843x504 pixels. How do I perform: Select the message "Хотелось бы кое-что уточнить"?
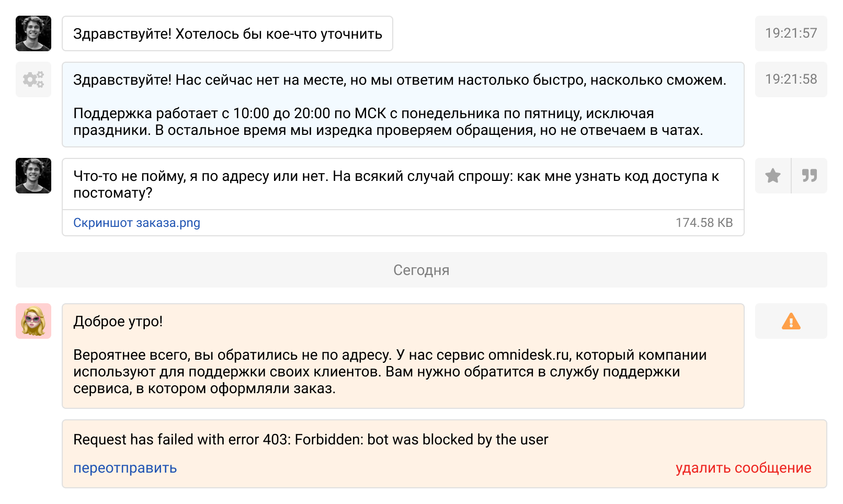(x=227, y=34)
